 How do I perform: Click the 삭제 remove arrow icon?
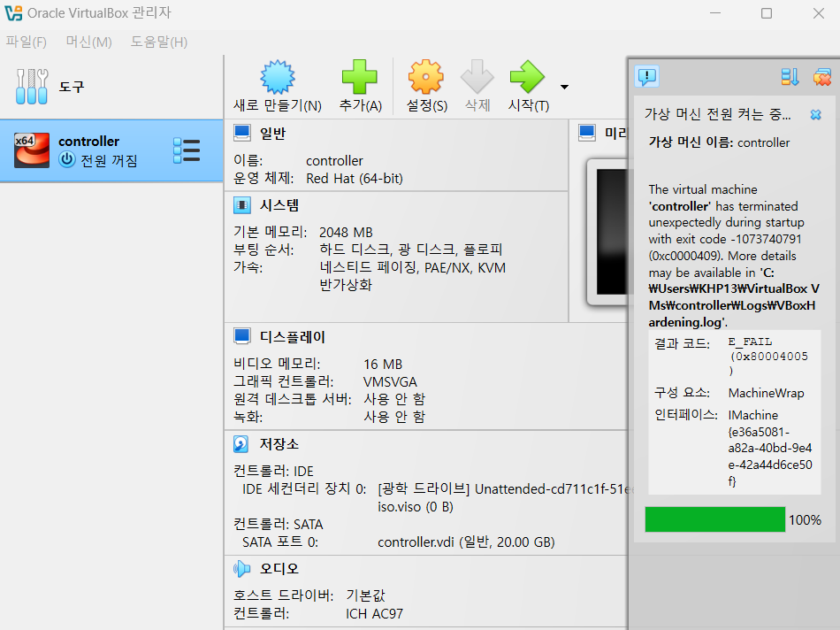point(477,77)
